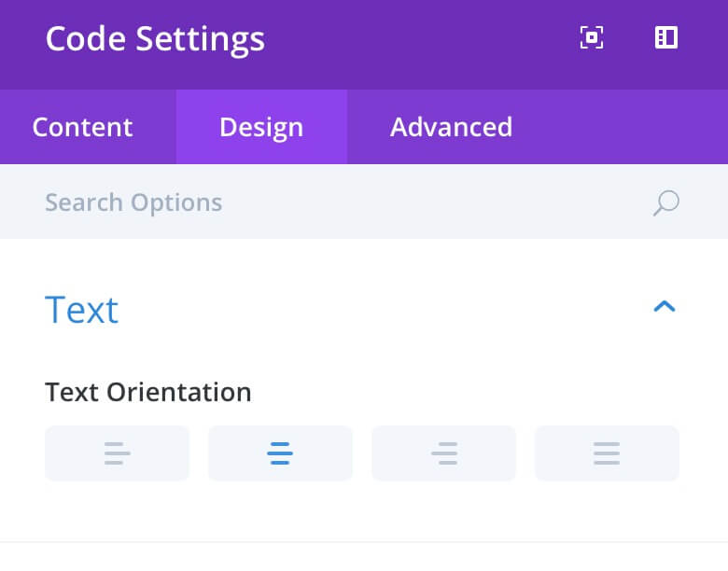Select center text orientation
The width and height of the screenshot is (728, 571).
280,453
